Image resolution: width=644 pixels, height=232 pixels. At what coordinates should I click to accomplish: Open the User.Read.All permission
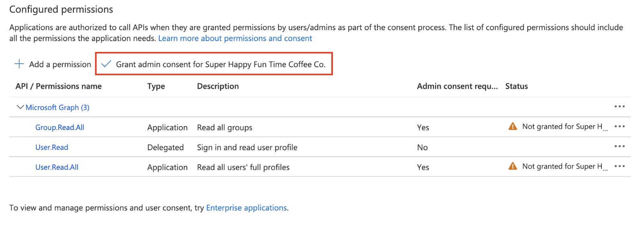click(57, 167)
